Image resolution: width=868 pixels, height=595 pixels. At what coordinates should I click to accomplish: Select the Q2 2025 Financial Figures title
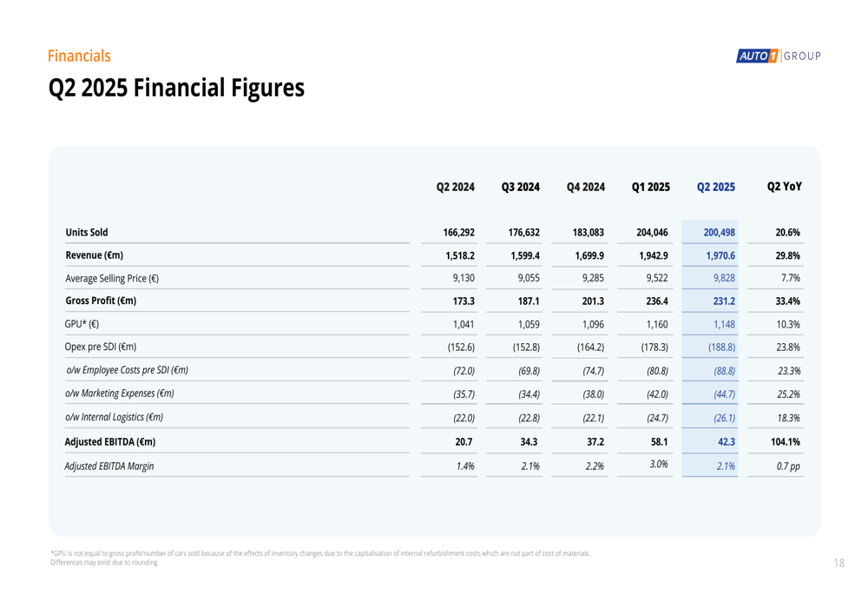click(x=176, y=89)
